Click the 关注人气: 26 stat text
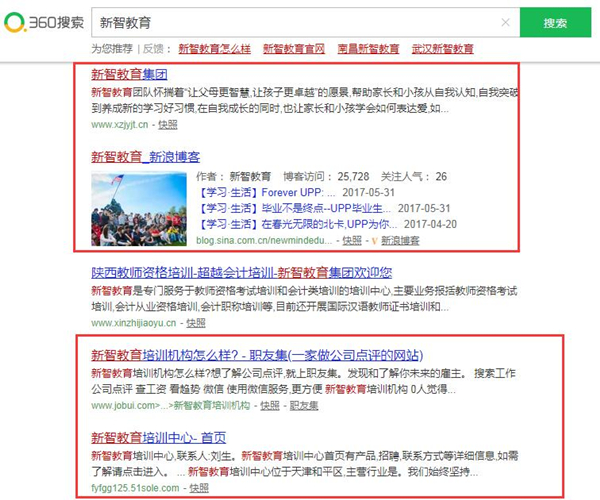Viewport: 600px width, 500px height. click(x=414, y=177)
